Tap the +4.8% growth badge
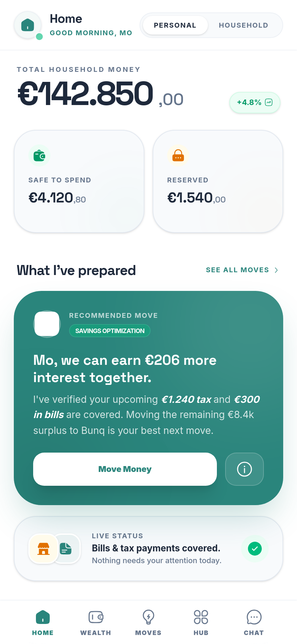 click(x=255, y=102)
